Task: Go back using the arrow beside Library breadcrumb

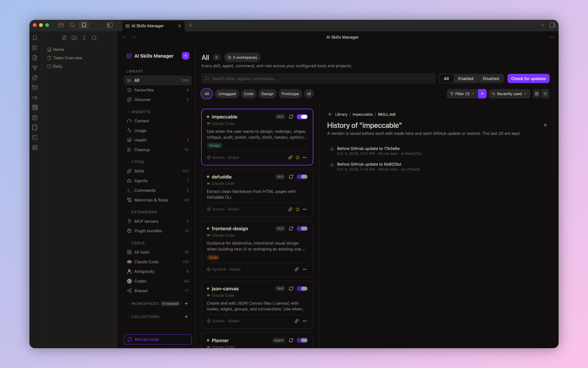Action: [330, 114]
